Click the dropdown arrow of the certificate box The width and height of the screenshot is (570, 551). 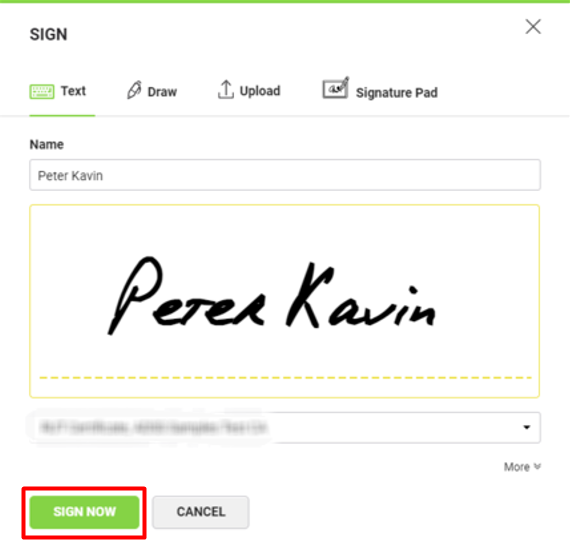tap(526, 427)
